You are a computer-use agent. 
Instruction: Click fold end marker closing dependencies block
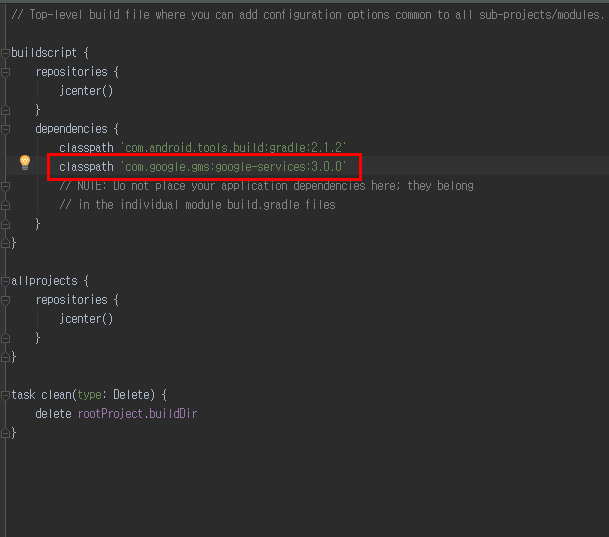point(5,224)
